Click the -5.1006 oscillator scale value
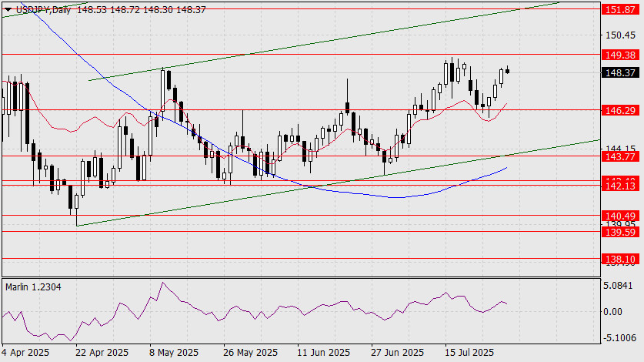The image size is (644, 362). tap(619, 338)
